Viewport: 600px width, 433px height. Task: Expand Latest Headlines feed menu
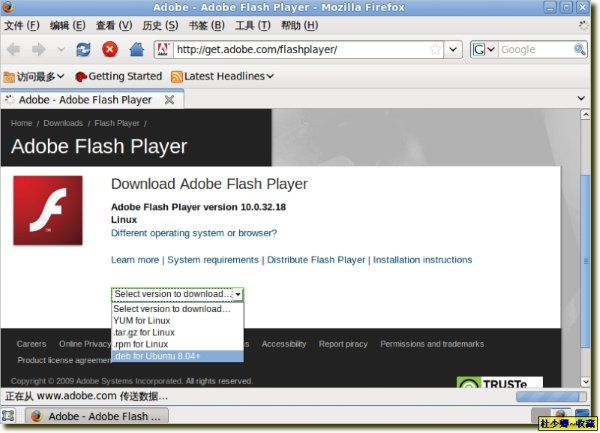click(x=222, y=77)
